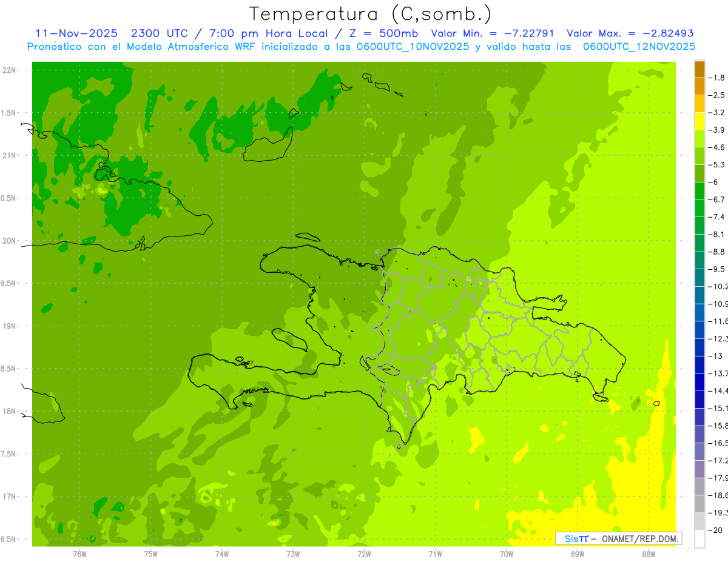Click the '-6.7' legend value
This screenshot has width=728, height=562.
(718, 199)
